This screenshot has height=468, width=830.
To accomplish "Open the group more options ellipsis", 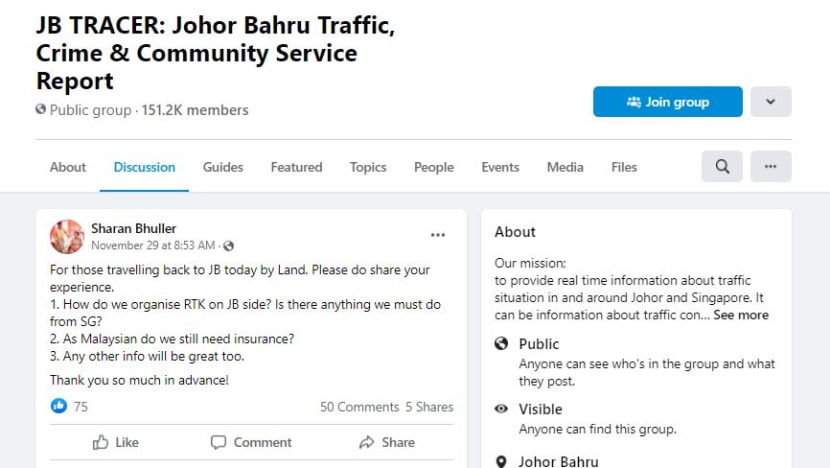I will (770, 167).
